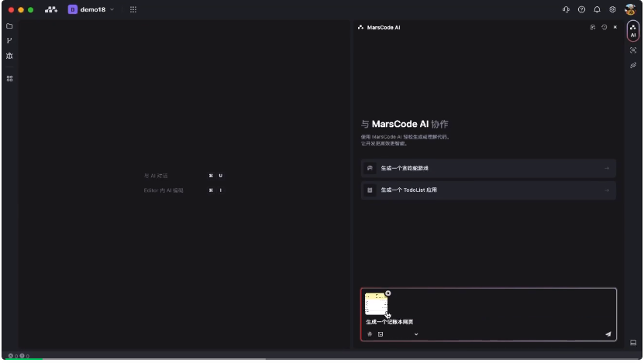Close the MarsCode AI panel
Image resolution: width=644 pixels, height=363 pixels.
point(615,27)
